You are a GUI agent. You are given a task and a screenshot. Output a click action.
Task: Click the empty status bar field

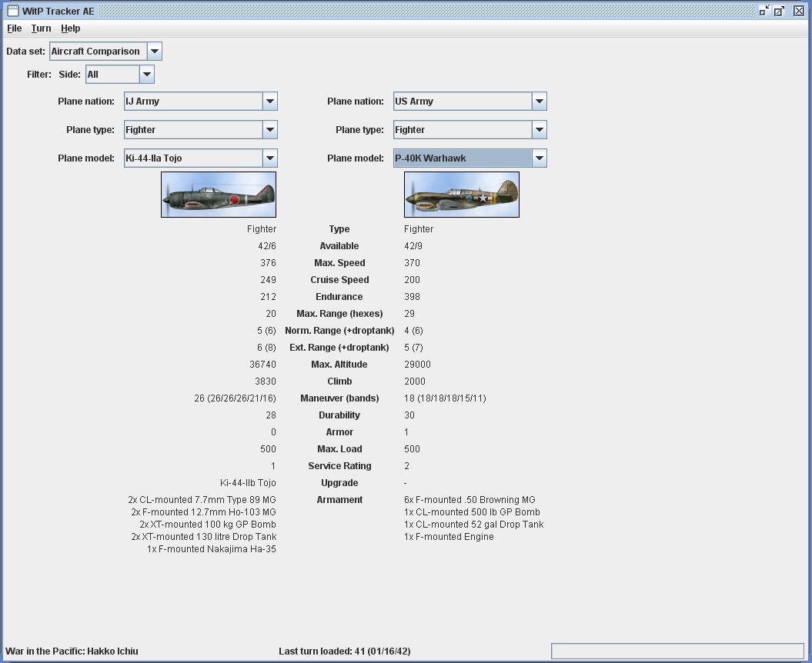coord(678,651)
